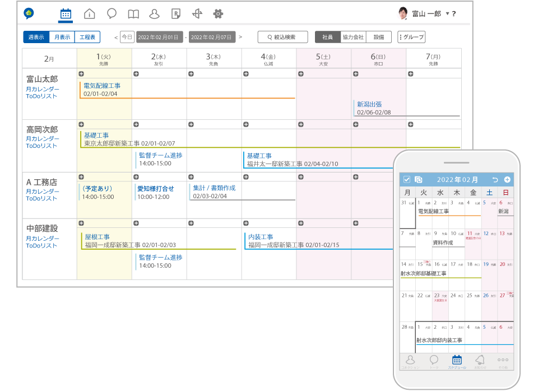
Task: Toggle the checkbox icon in phone calendar header
Action: [407, 179]
